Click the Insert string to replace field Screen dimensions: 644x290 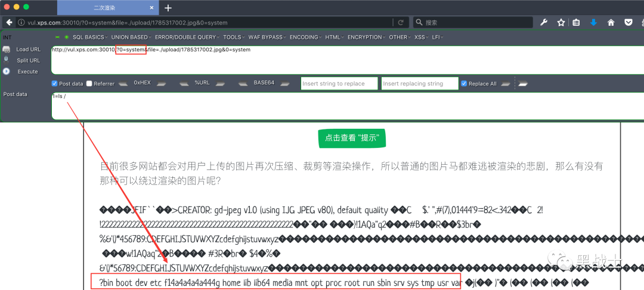pos(339,84)
